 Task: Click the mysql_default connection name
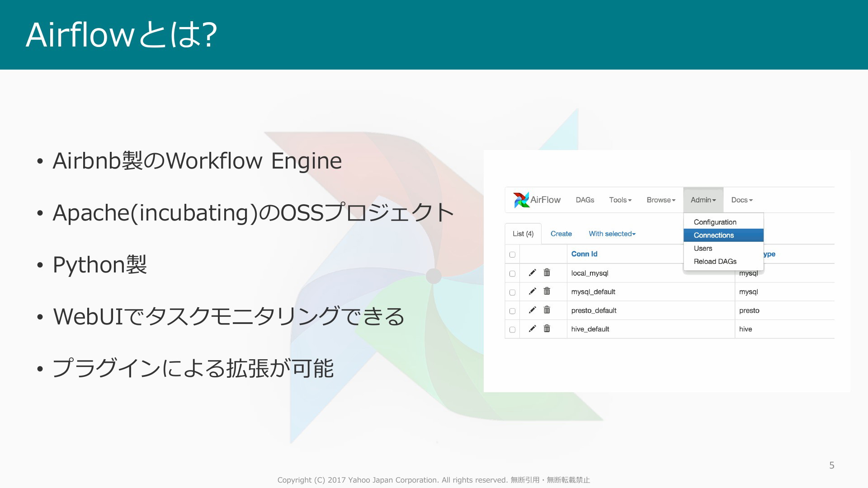[x=593, y=292]
